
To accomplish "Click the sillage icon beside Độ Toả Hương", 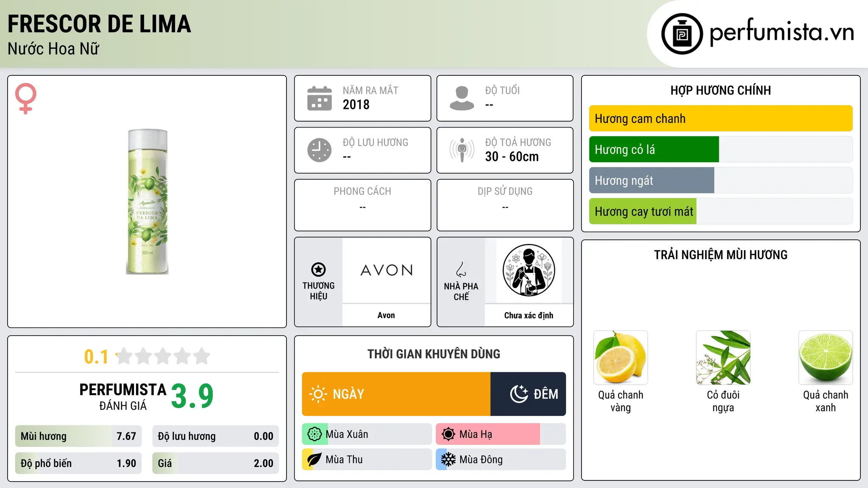I will pyautogui.click(x=462, y=150).
